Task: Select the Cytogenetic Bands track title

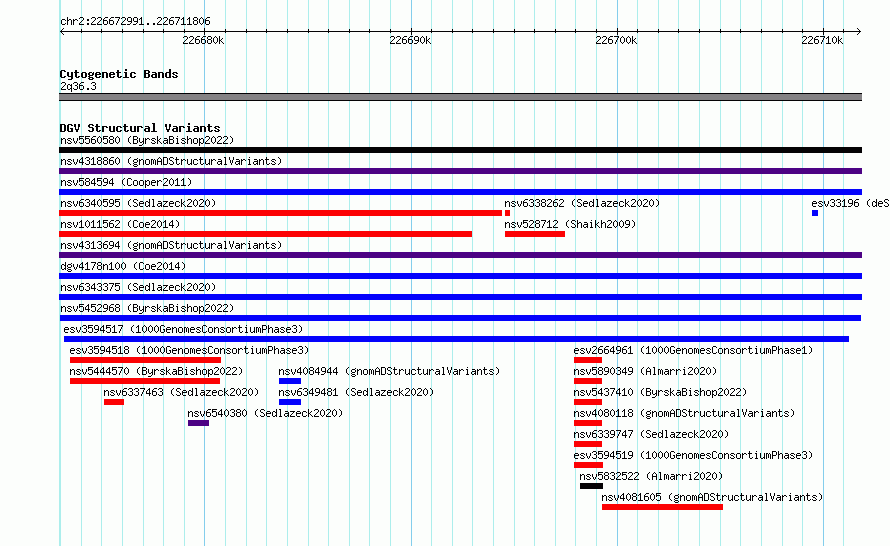Action: pyautogui.click(x=119, y=74)
